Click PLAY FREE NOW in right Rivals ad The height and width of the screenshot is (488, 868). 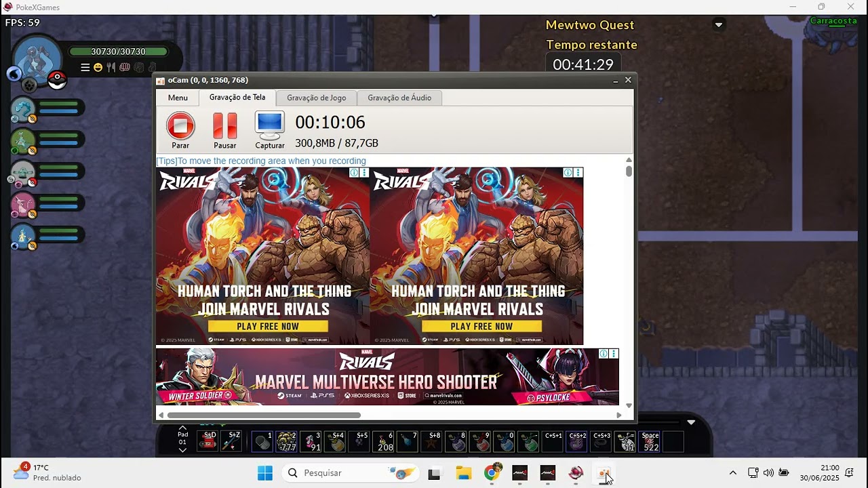(x=481, y=326)
